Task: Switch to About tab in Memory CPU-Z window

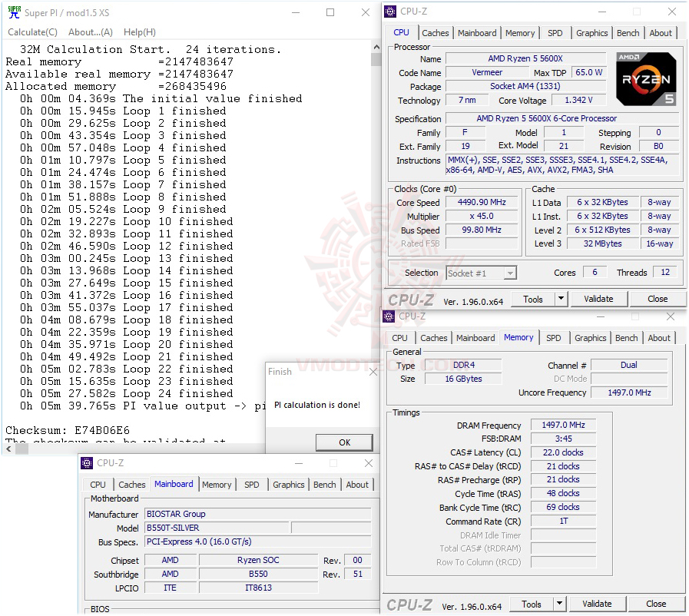Action: (x=659, y=338)
